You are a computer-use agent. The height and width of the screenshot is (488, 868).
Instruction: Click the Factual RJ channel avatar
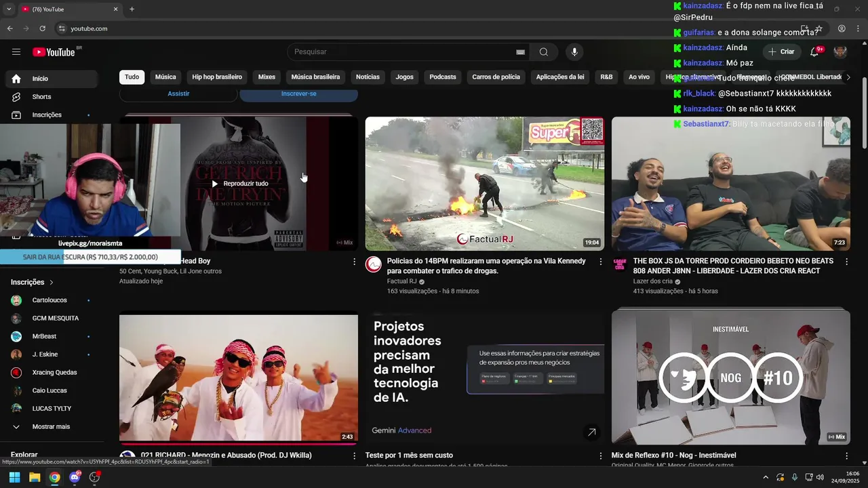(373, 264)
